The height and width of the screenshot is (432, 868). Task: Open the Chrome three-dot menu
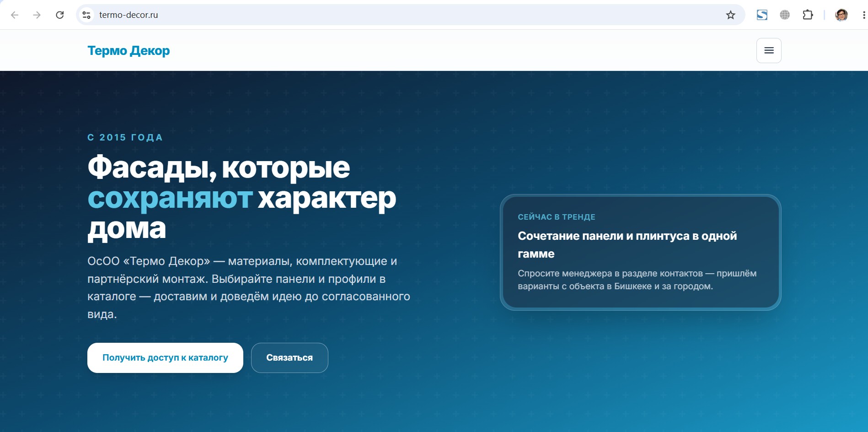point(863,15)
